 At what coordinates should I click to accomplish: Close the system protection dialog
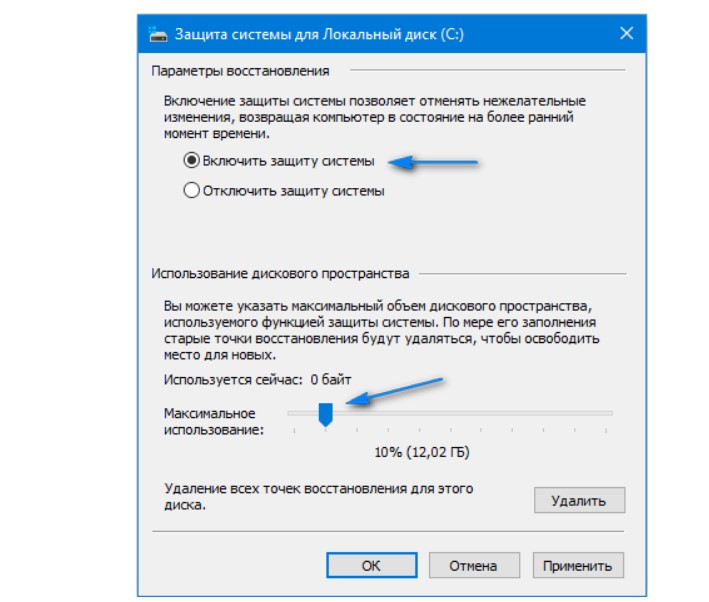626,33
